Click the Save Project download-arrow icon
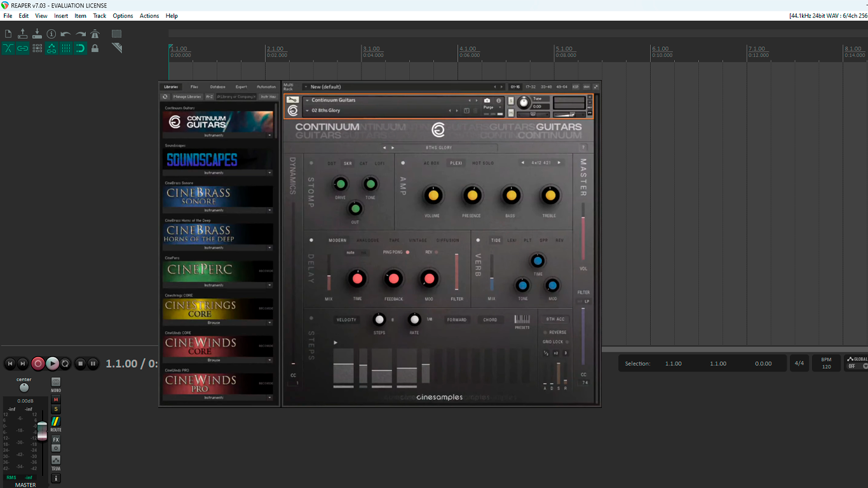Viewport: 868px width, 488px height. 37,34
